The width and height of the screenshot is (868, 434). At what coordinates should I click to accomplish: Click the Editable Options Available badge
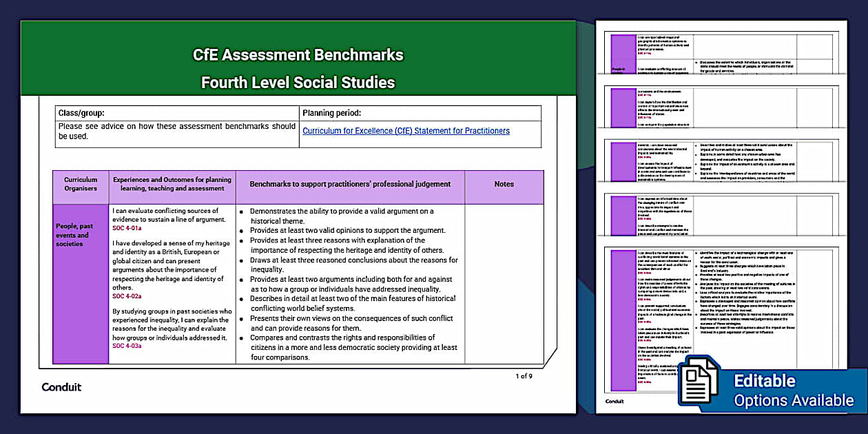pyautogui.click(x=792, y=390)
